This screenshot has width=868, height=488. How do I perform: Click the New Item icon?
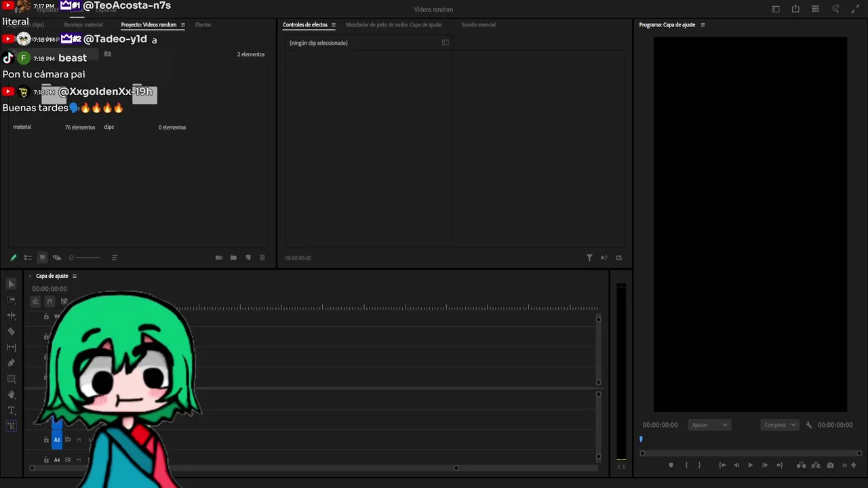[x=248, y=258]
